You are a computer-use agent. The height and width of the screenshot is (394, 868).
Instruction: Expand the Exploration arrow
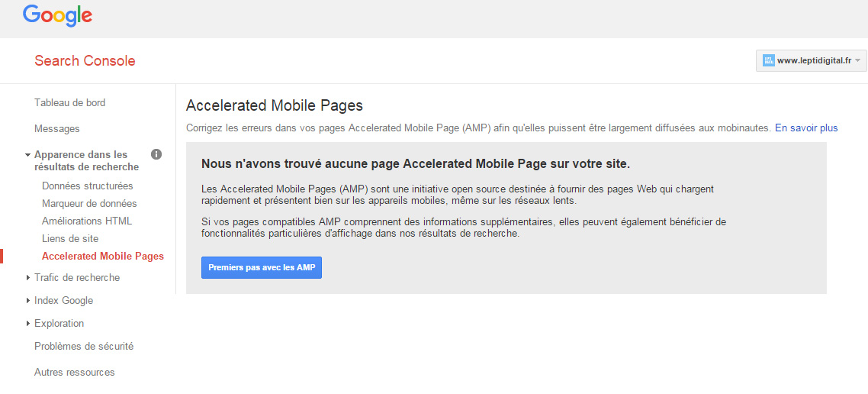(28, 324)
